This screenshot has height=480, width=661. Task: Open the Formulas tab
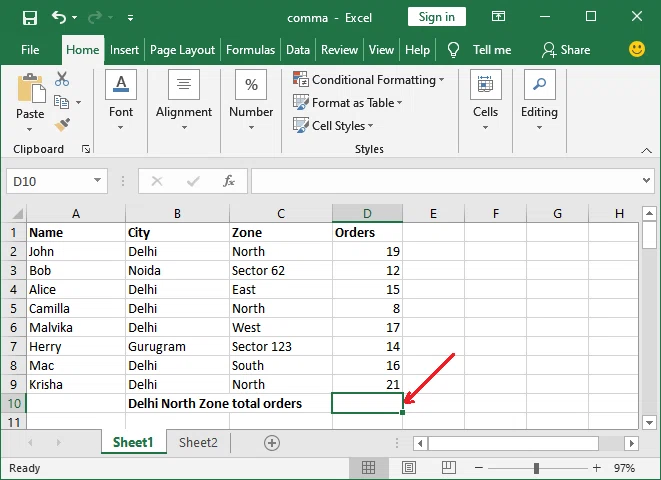tap(250, 50)
